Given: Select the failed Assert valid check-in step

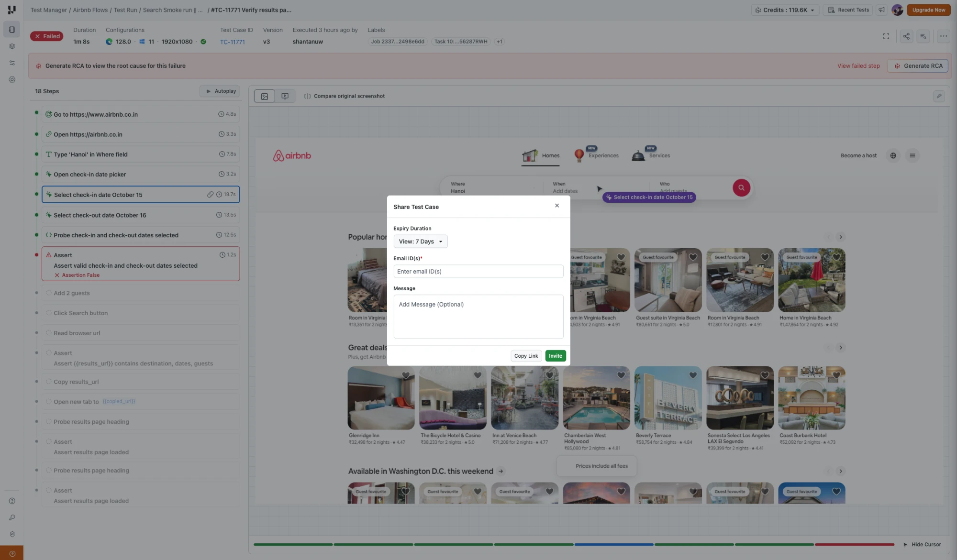Looking at the screenshot, I should (x=141, y=264).
